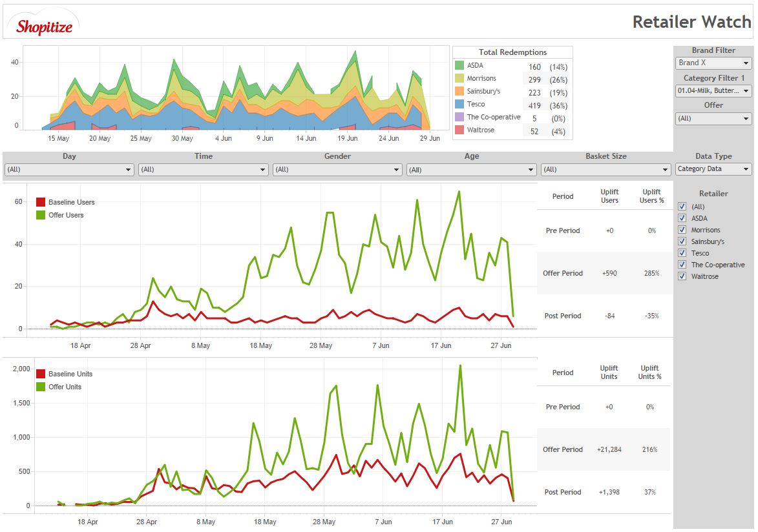Click the Offer Units green legend marker
758x532 pixels.
pyautogui.click(x=41, y=387)
